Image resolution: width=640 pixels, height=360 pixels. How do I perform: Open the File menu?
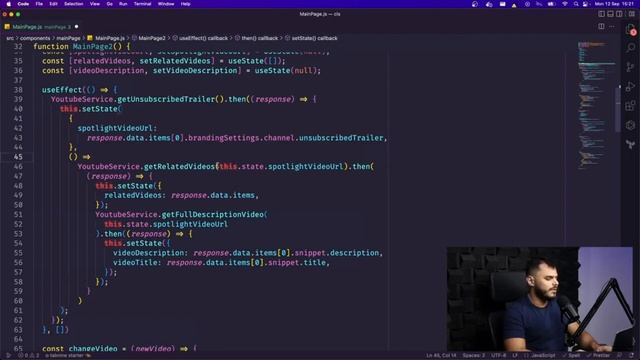(39, 4)
